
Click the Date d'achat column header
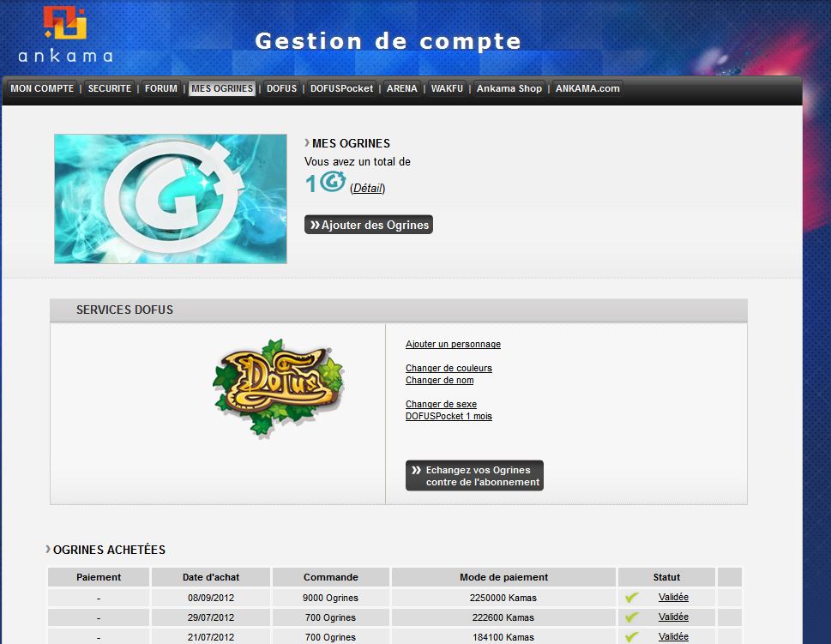tap(211, 577)
